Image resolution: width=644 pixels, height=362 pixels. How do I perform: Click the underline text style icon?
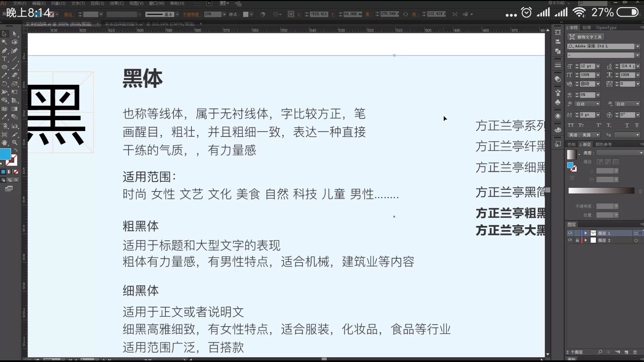[627, 125]
